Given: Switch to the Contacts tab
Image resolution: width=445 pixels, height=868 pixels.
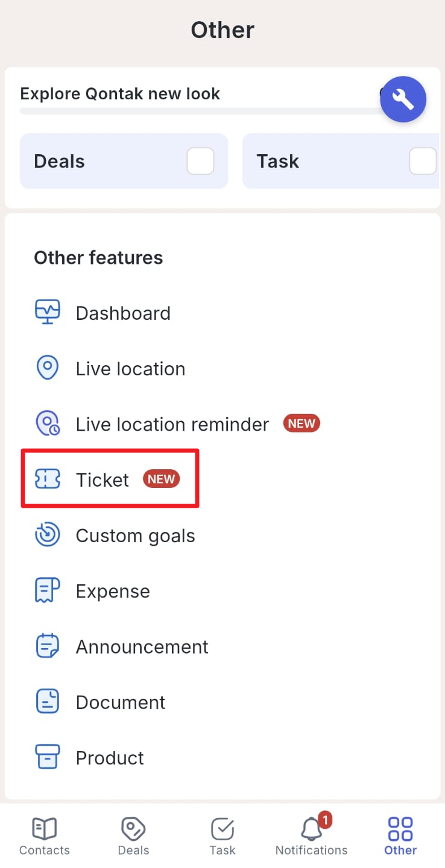Looking at the screenshot, I should pyautogui.click(x=45, y=836).
